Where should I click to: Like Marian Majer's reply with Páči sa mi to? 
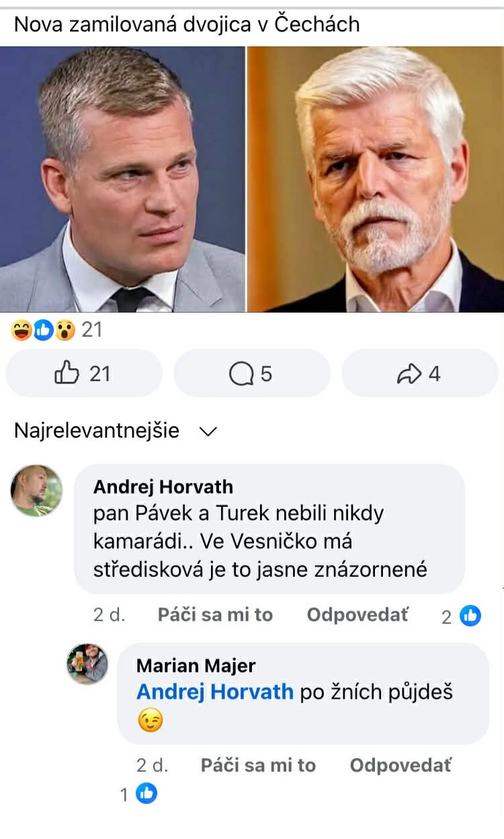tap(258, 765)
